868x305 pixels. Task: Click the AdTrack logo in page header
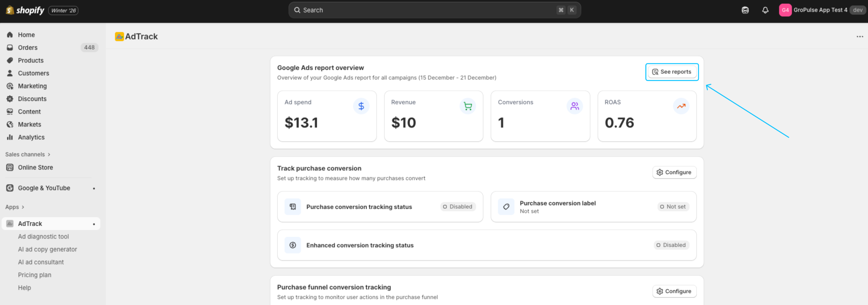[119, 36]
